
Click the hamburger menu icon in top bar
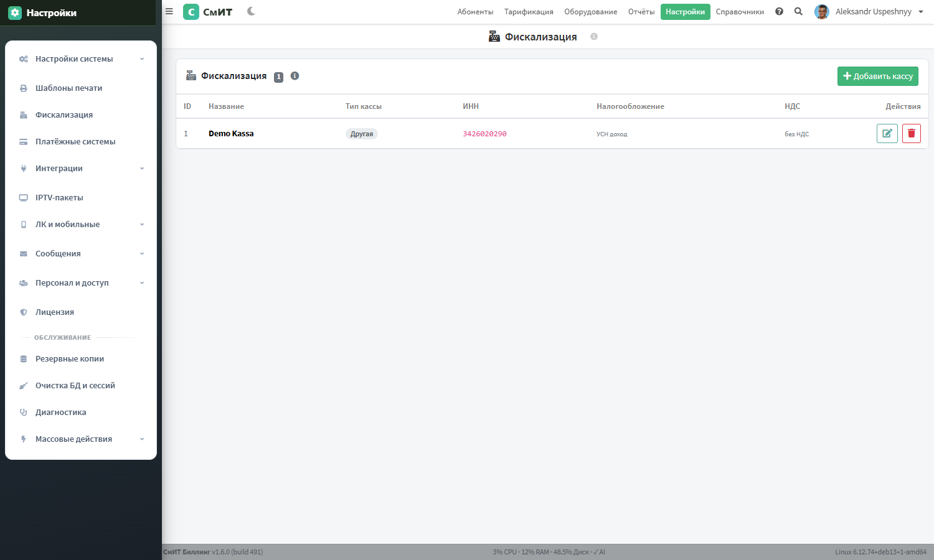coord(169,11)
